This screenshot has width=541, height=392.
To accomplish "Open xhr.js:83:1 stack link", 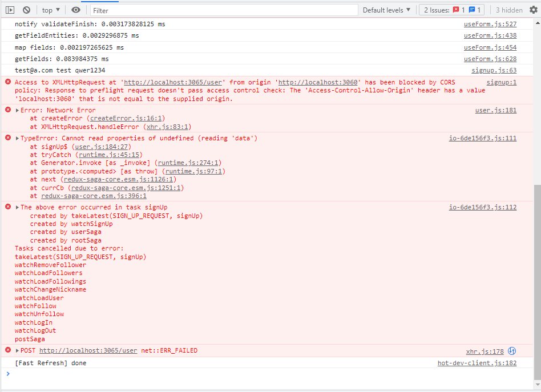I will pyautogui.click(x=167, y=127).
